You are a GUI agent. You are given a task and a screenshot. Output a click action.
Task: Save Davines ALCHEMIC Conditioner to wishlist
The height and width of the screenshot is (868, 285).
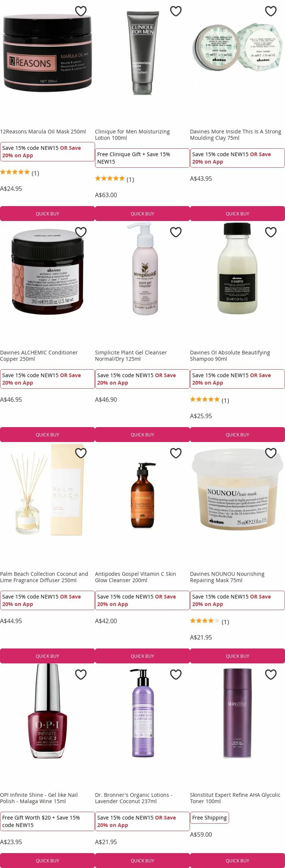pos(81,232)
